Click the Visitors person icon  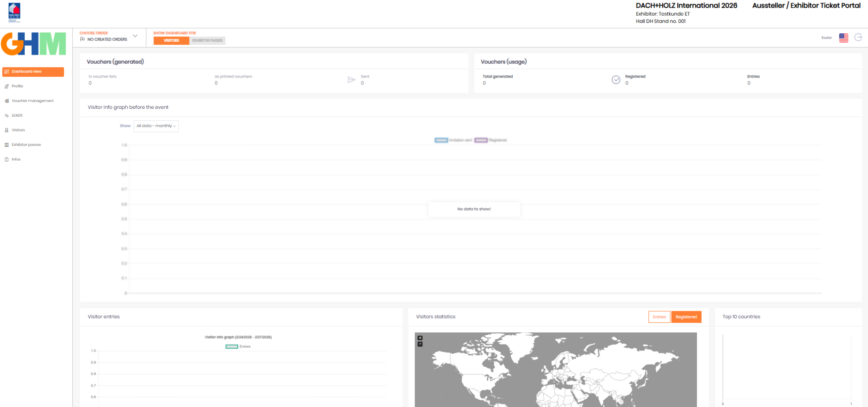pos(7,130)
